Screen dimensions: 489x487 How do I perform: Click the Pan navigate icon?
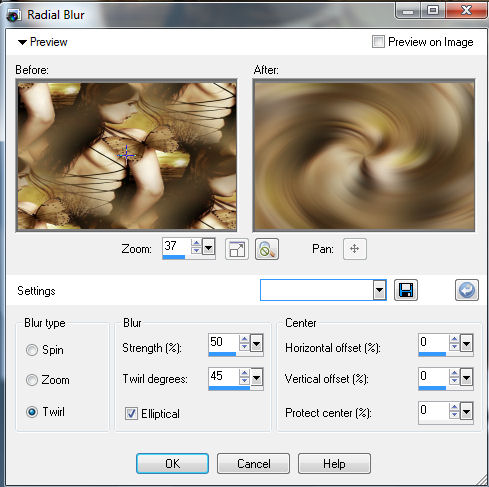point(355,249)
